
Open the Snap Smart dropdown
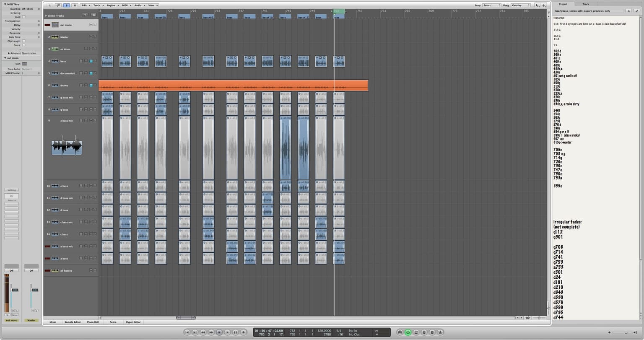click(x=491, y=5)
